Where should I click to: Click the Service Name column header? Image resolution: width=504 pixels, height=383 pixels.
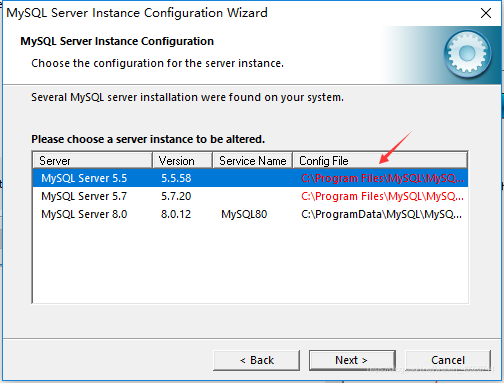pos(253,161)
